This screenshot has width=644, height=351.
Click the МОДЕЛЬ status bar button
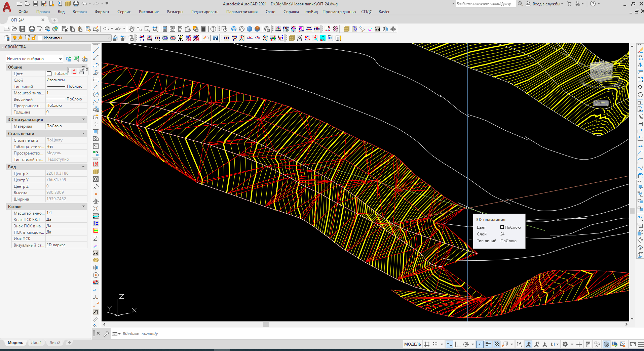click(x=412, y=344)
